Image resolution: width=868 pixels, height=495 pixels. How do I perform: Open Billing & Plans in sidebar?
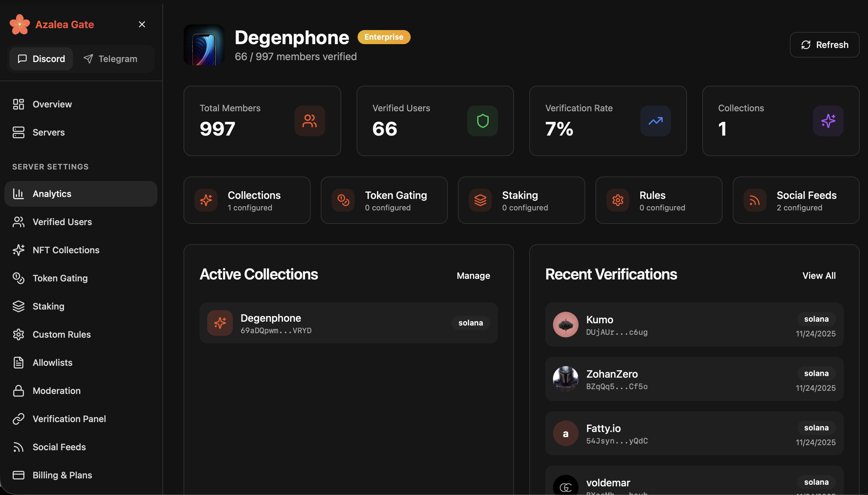(x=62, y=475)
